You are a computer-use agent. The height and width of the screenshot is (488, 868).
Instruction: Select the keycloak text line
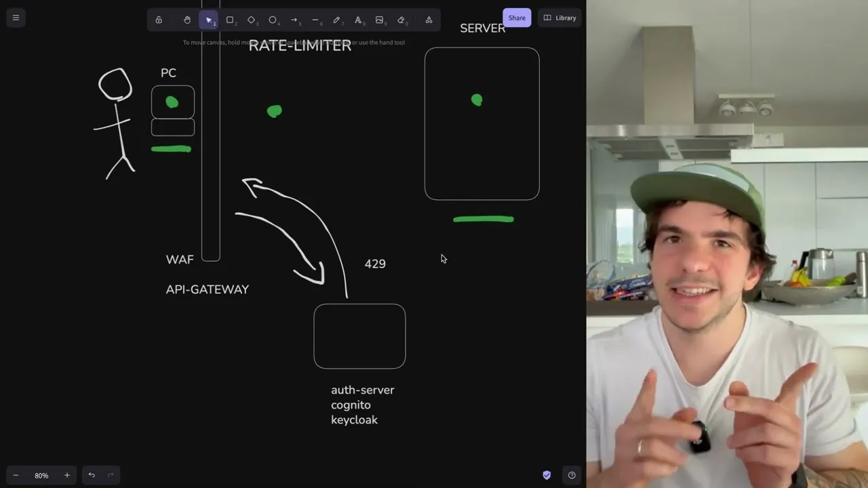tap(354, 420)
